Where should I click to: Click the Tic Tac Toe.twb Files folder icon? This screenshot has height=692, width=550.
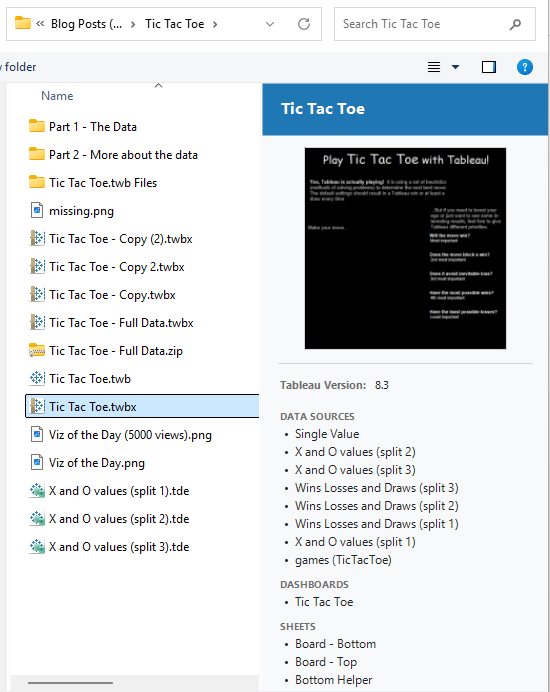click(37, 182)
